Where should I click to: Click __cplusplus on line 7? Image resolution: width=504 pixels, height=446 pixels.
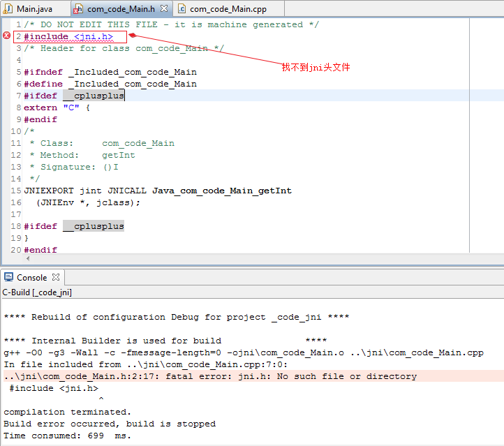coord(94,96)
